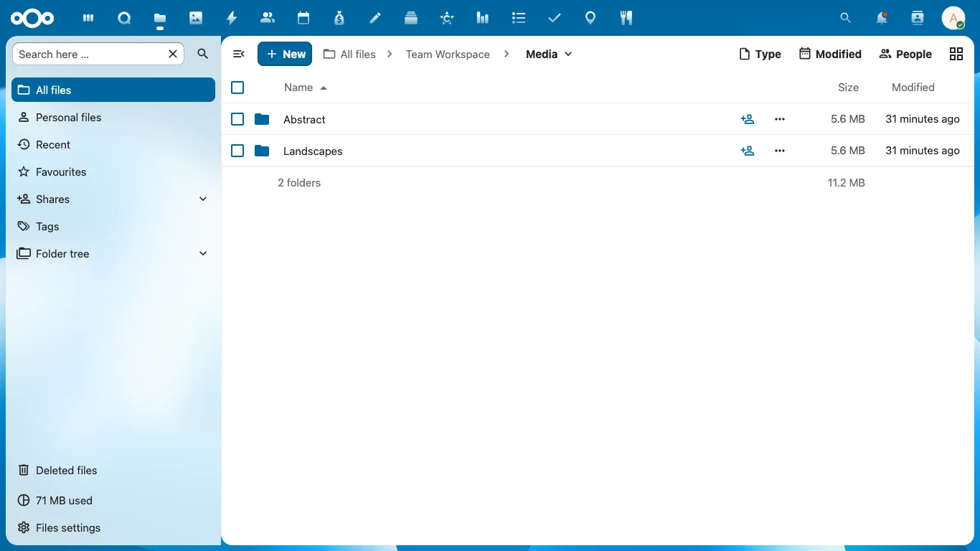Open Files settings
Image resolution: width=980 pixels, height=551 pixels.
(x=113, y=527)
